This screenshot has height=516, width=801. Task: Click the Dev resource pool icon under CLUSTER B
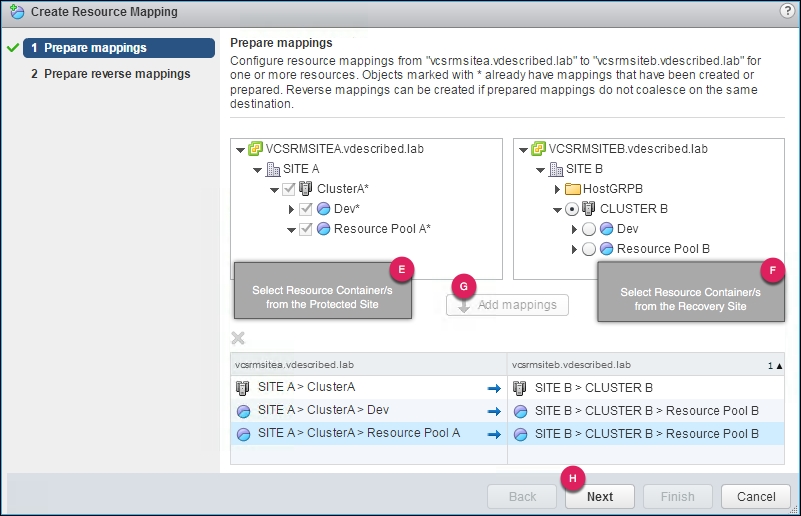click(x=606, y=228)
